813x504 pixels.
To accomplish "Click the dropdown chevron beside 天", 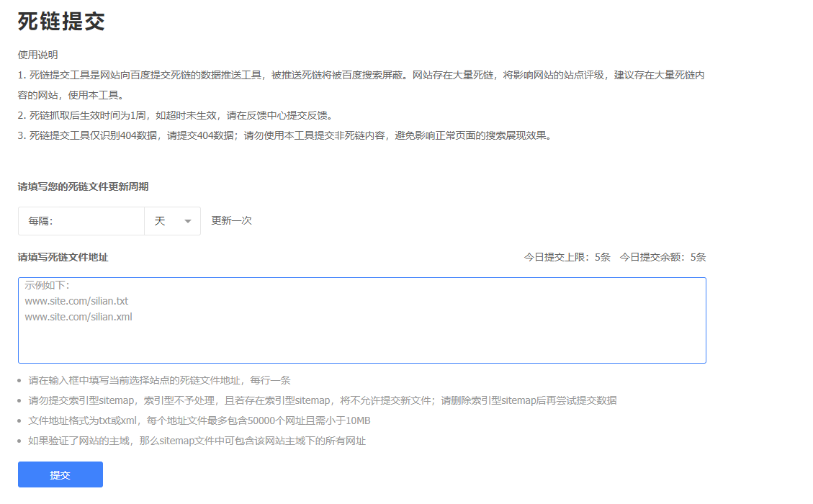I will click(x=187, y=221).
